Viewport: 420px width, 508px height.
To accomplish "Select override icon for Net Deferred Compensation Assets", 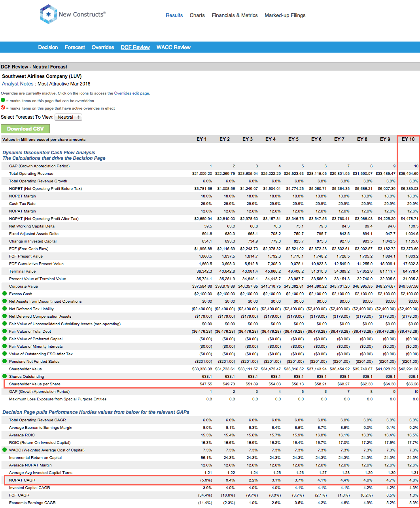I will coord(4,316).
